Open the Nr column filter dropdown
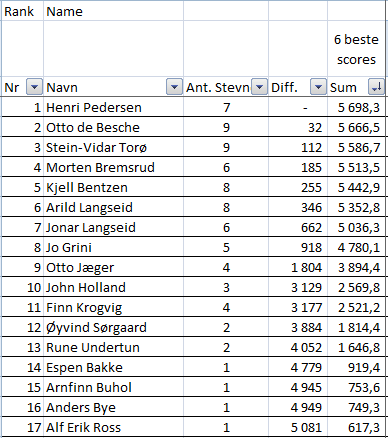Screen dimensions: 388x438 pos(34,87)
